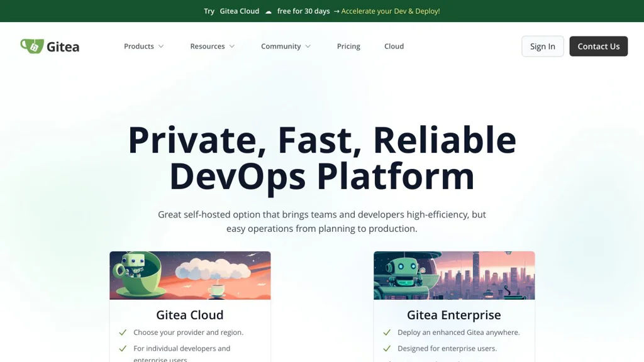Click the 'Private, Fast, Reliable' headline
The image size is (644, 362).
pyautogui.click(x=322, y=140)
